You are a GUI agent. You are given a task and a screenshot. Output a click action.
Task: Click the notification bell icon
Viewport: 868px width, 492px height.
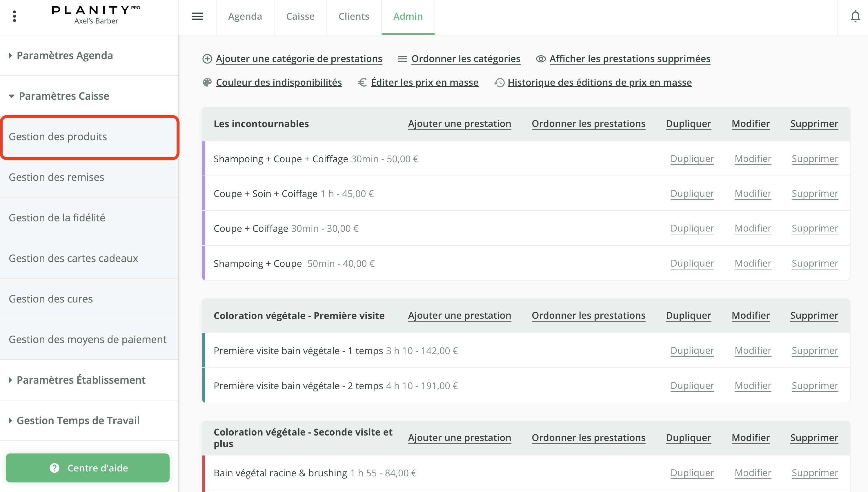tap(855, 16)
